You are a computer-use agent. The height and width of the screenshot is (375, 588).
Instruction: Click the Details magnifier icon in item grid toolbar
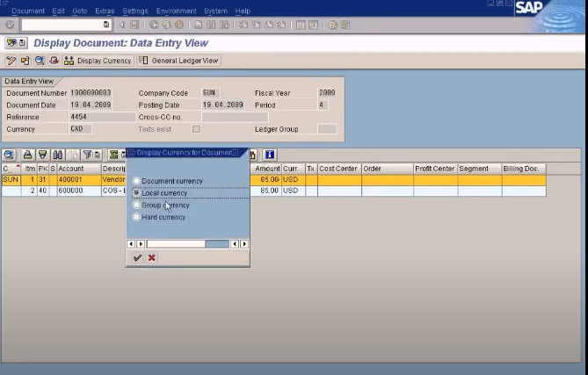click(9, 155)
